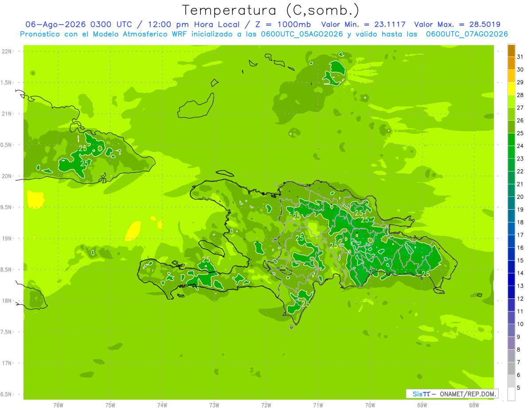The image size is (532, 411).
Task: Click the gray legend swatch between 6 and 7
Action: pyautogui.click(x=511, y=368)
